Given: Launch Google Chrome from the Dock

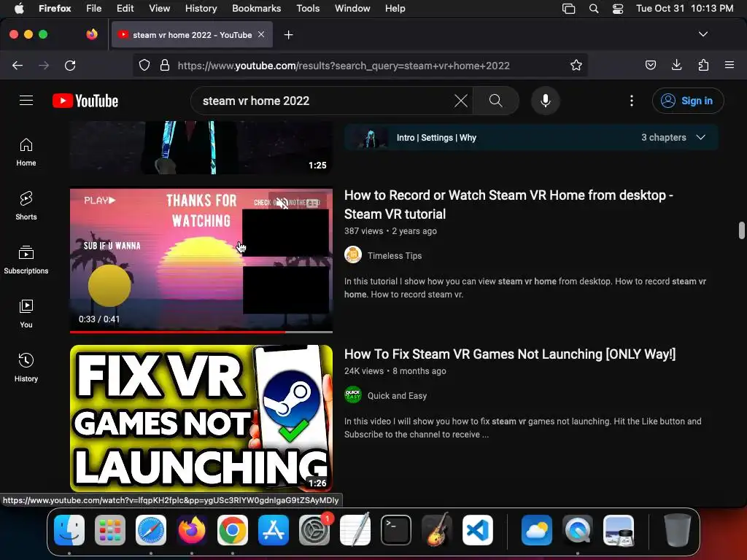Looking at the screenshot, I should tap(233, 530).
